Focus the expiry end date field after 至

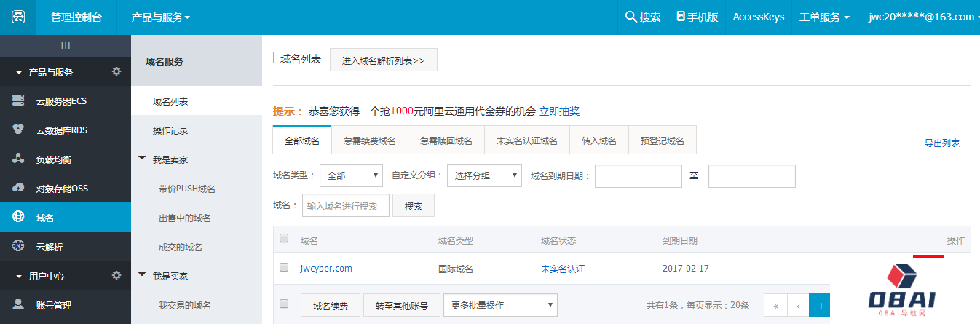752,175
